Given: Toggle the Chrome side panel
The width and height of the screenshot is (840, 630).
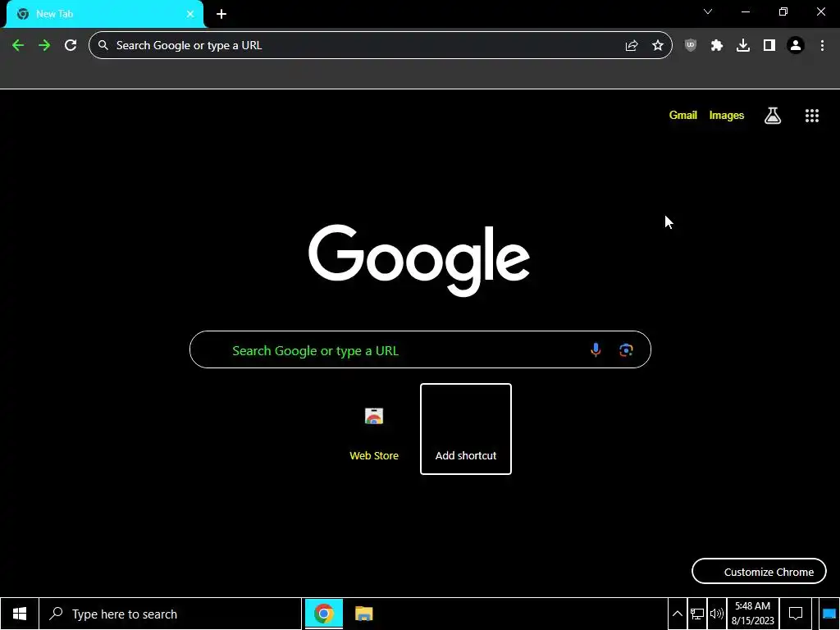Looking at the screenshot, I should pyautogui.click(x=769, y=46).
